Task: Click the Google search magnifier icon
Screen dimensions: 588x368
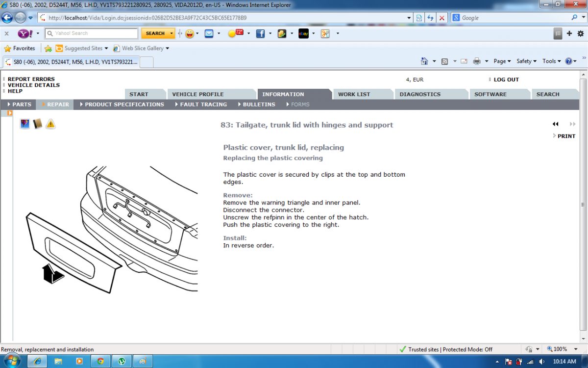Action: click(x=574, y=17)
